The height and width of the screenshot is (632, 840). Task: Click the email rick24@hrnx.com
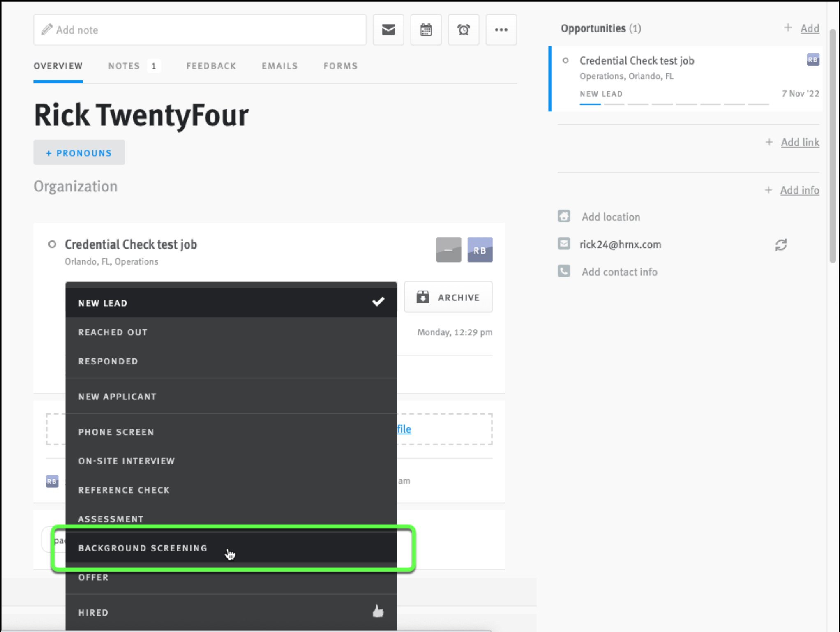[620, 244]
